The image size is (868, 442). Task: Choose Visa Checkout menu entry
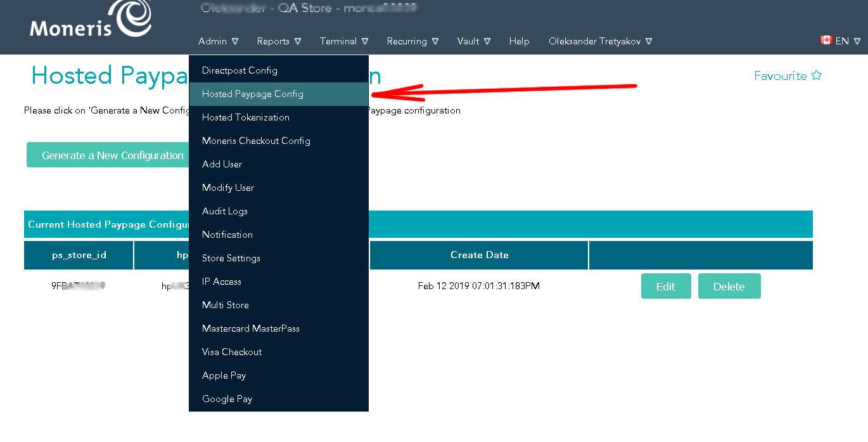(279, 352)
